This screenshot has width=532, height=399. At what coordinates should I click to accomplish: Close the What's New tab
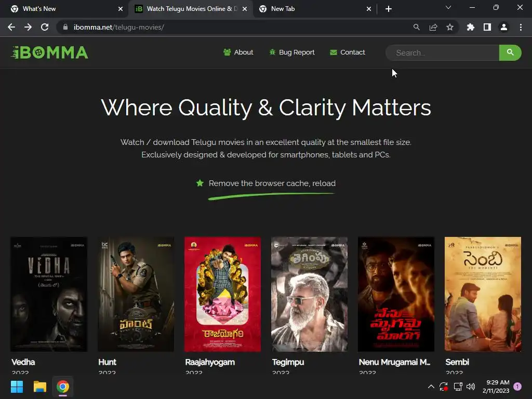121,9
